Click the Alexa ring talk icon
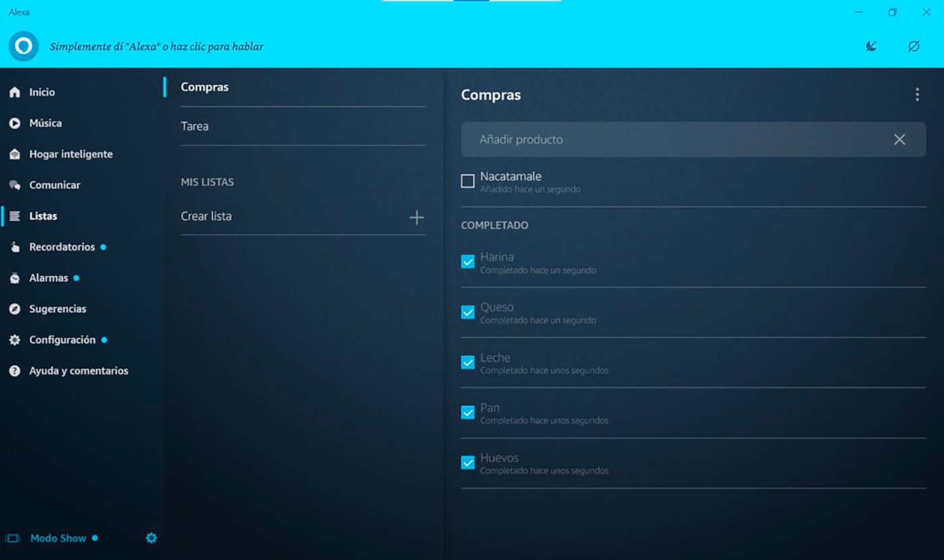 pos(23,46)
